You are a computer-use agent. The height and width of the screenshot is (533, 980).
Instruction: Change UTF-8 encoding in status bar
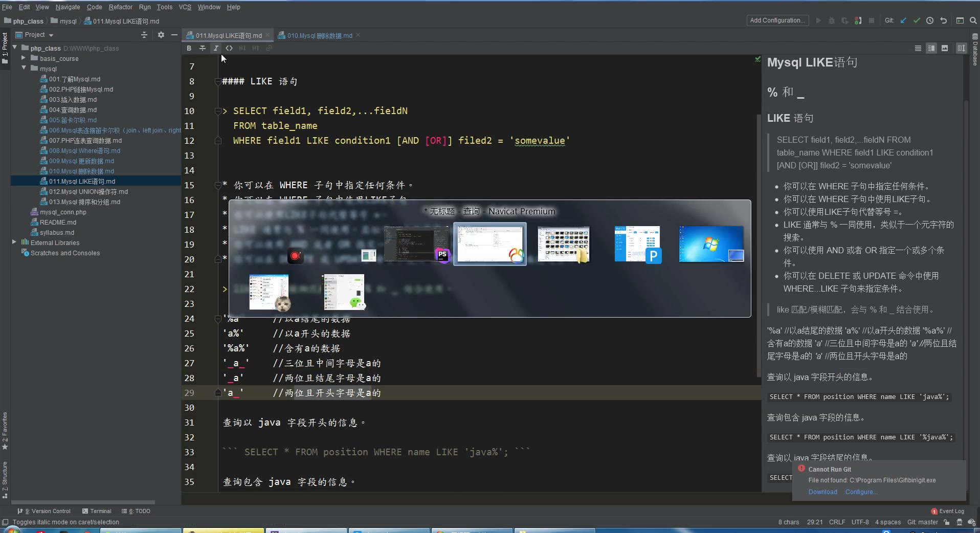(x=860, y=522)
